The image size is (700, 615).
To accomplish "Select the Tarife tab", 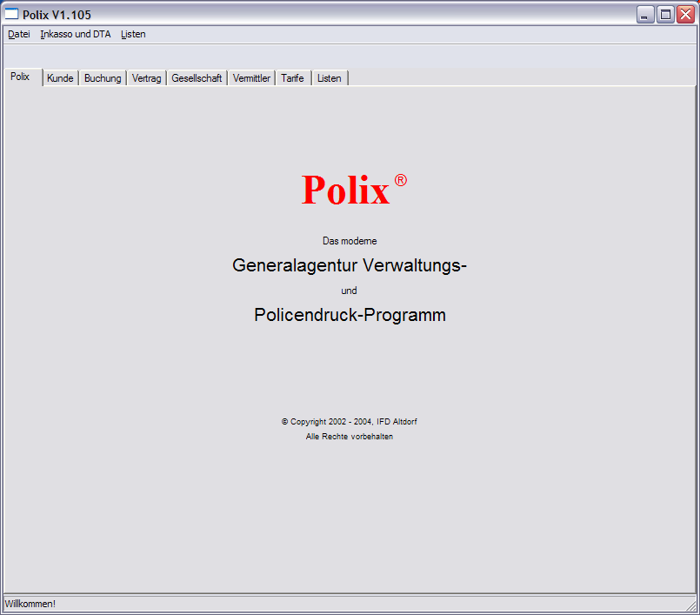I will (x=292, y=78).
